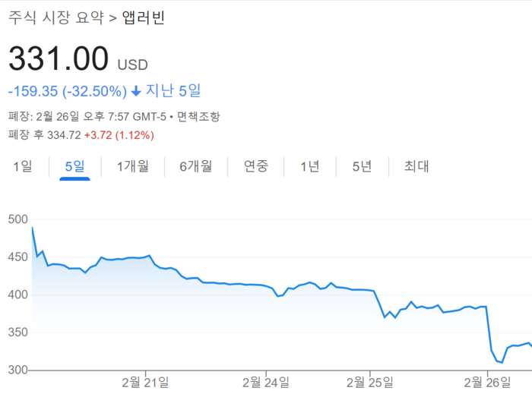Image resolution: width=532 pixels, height=397 pixels.
Task: Click the 2월 21일 date marker on chart
Action: (144, 380)
